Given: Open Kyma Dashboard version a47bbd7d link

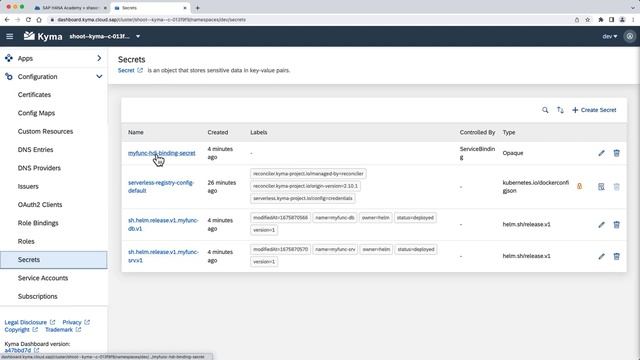Looking at the screenshot, I should (22, 351).
